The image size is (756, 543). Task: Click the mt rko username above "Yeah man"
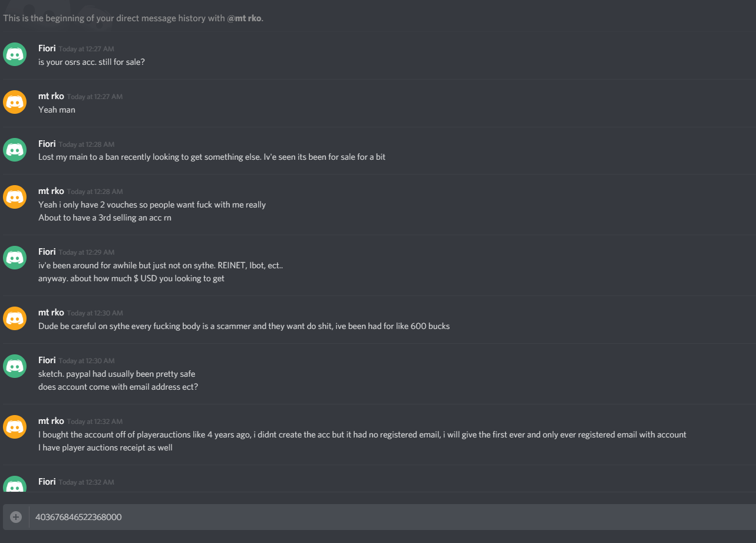click(51, 96)
